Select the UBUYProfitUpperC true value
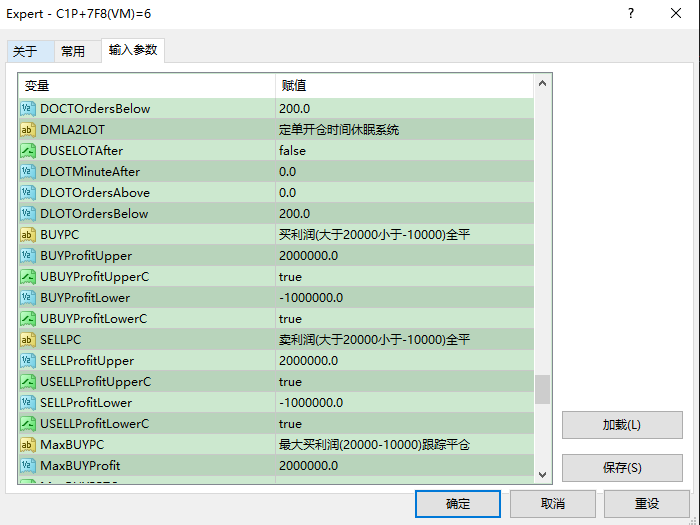 (290, 276)
